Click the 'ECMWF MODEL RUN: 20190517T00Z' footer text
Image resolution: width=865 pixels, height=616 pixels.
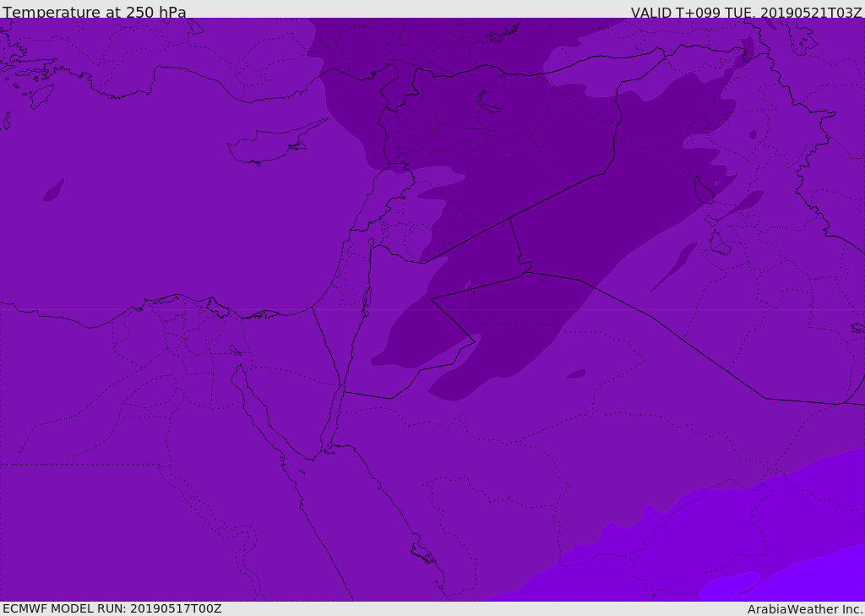pyautogui.click(x=112, y=608)
